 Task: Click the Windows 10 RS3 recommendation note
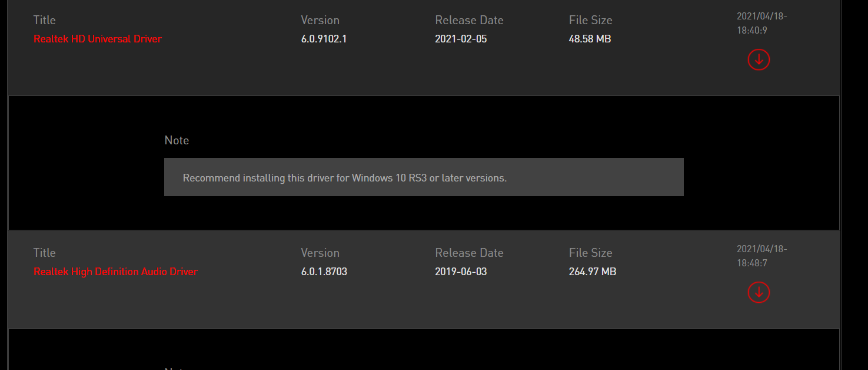pyautogui.click(x=345, y=177)
